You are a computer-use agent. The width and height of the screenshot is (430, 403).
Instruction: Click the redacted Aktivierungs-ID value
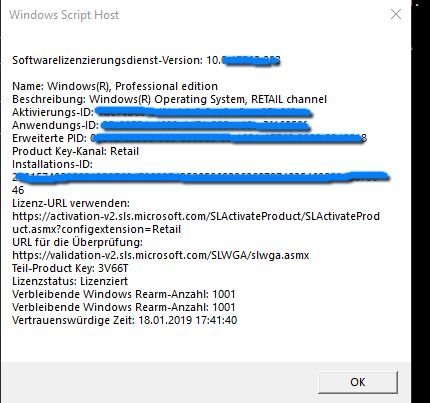point(203,112)
